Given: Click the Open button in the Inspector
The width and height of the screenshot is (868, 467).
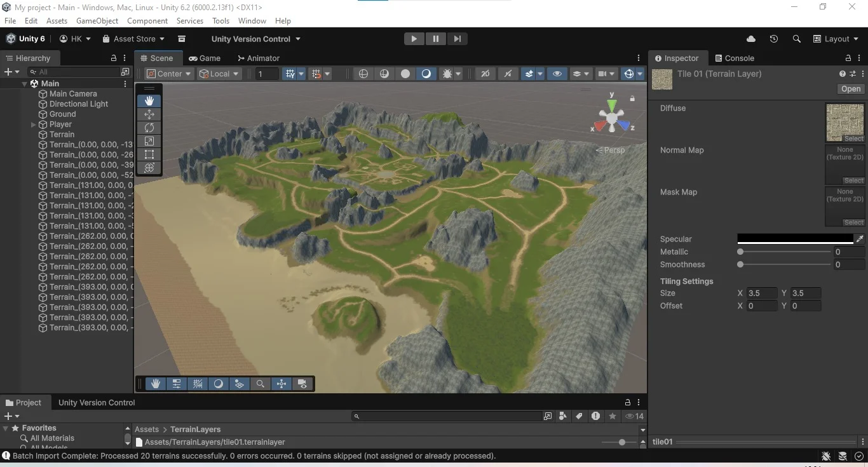Looking at the screenshot, I should click(x=850, y=89).
